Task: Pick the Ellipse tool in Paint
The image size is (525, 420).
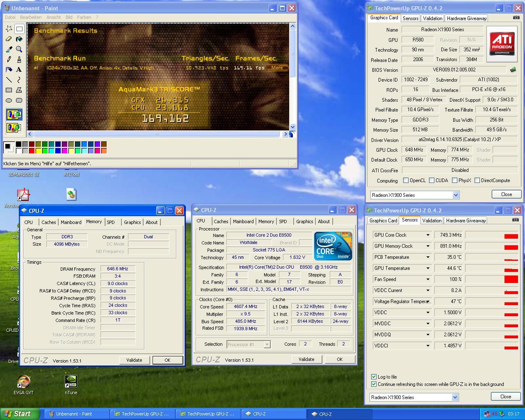Action: pos(9,100)
